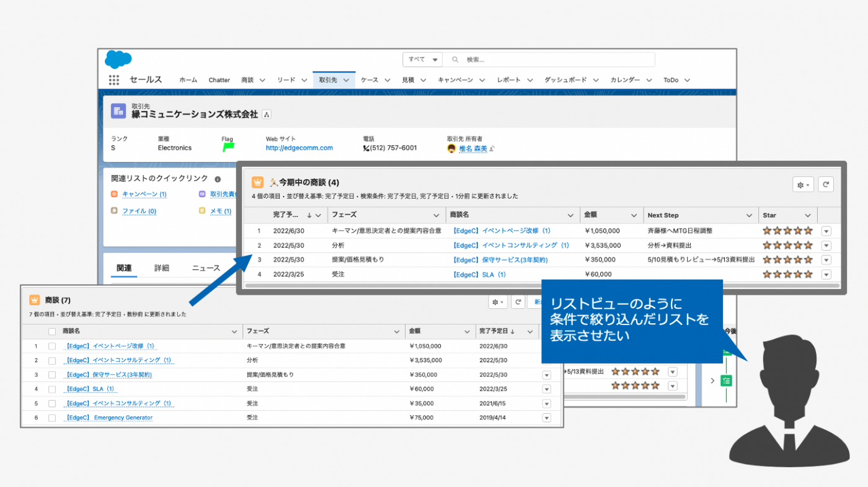
Task: Click change owner icon after 椎名 森美
Action: pos(492,149)
